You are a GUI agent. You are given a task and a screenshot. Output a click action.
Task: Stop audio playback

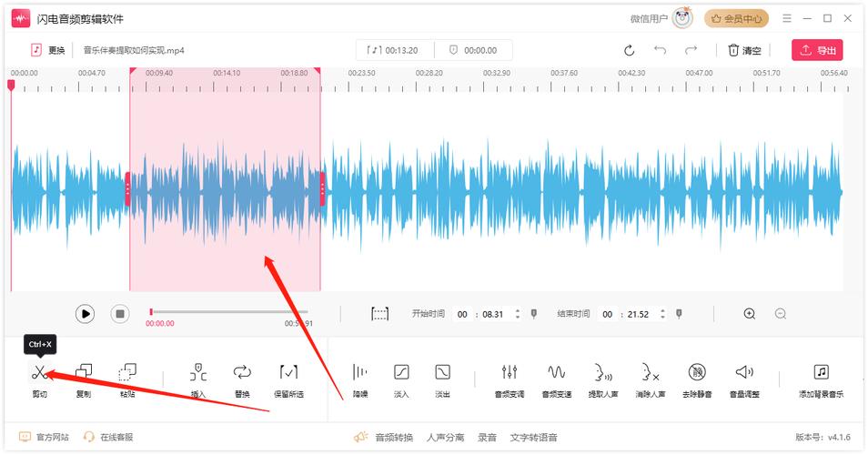[x=119, y=314]
